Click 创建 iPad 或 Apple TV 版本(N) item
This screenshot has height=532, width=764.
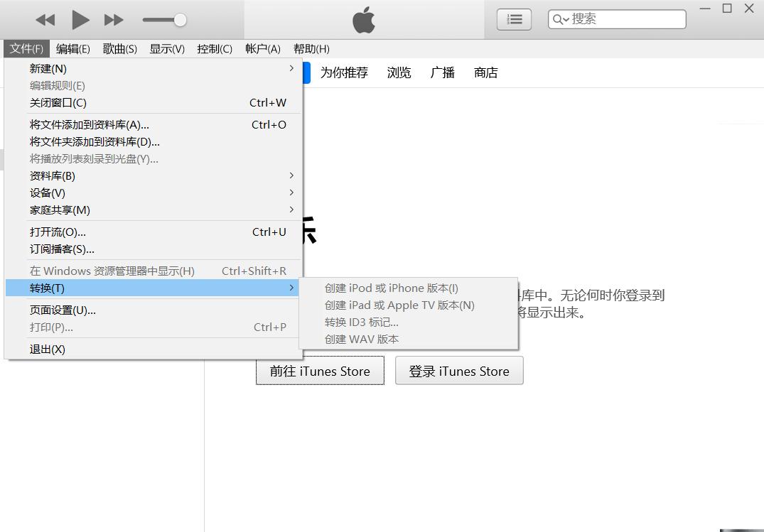(409, 305)
